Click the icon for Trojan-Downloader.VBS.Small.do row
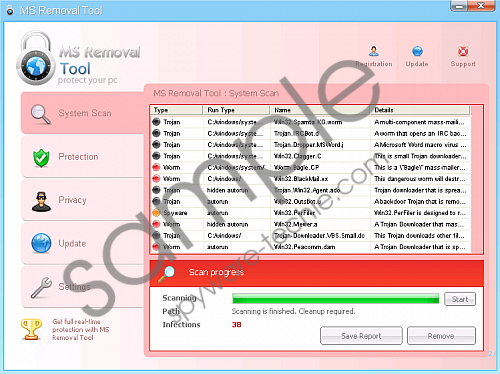 click(156, 235)
